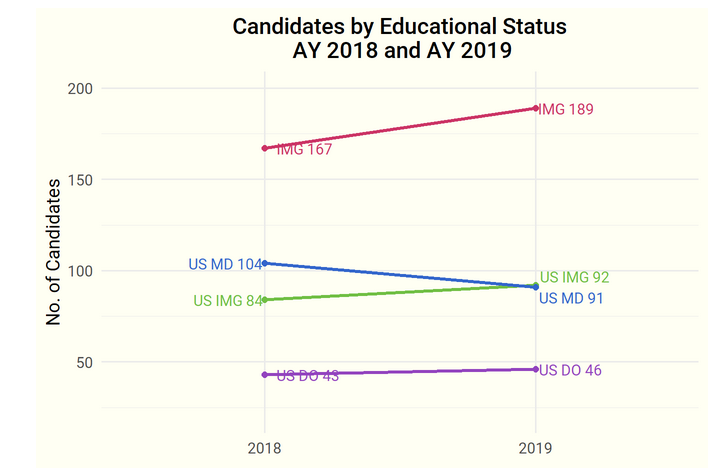Select the 'IMG 167' data label

[x=304, y=150]
